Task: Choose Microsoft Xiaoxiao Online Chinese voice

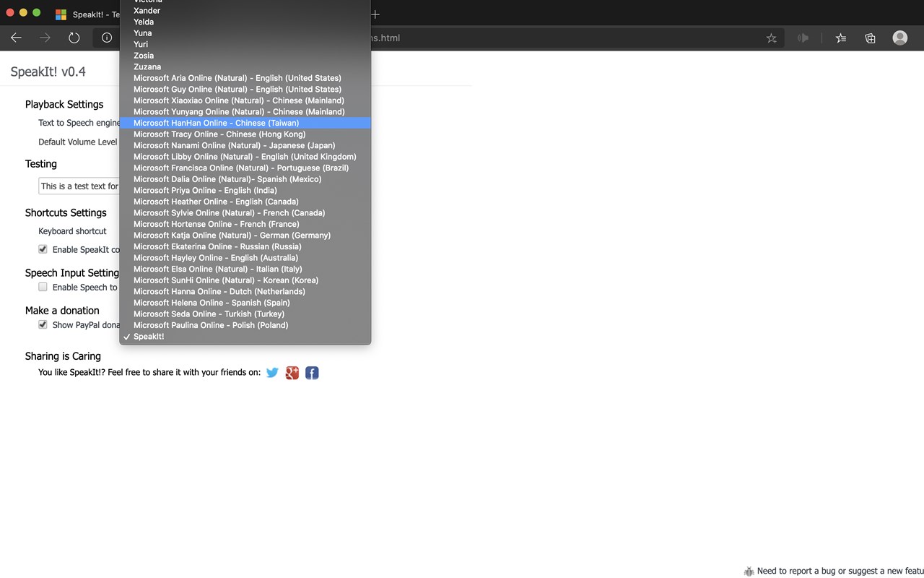Action: point(245,100)
